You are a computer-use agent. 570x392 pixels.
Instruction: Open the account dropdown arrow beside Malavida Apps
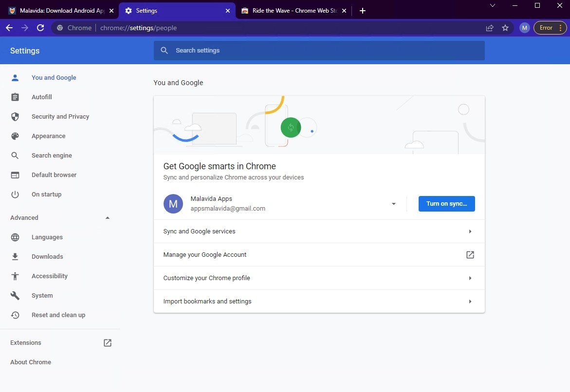pos(394,204)
